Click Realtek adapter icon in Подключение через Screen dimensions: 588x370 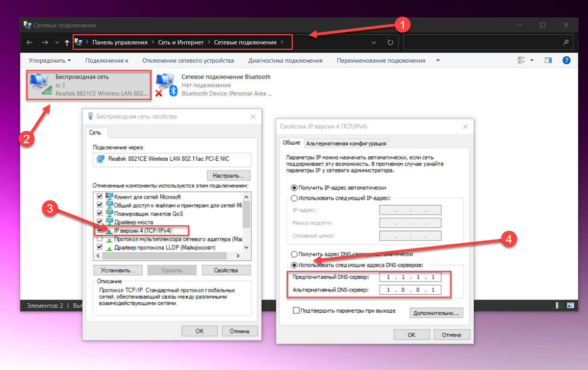tap(100, 159)
